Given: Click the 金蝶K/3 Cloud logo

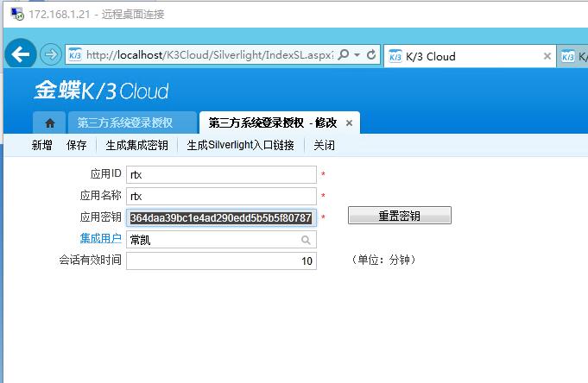Looking at the screenshot, I should tap(101, 91).
